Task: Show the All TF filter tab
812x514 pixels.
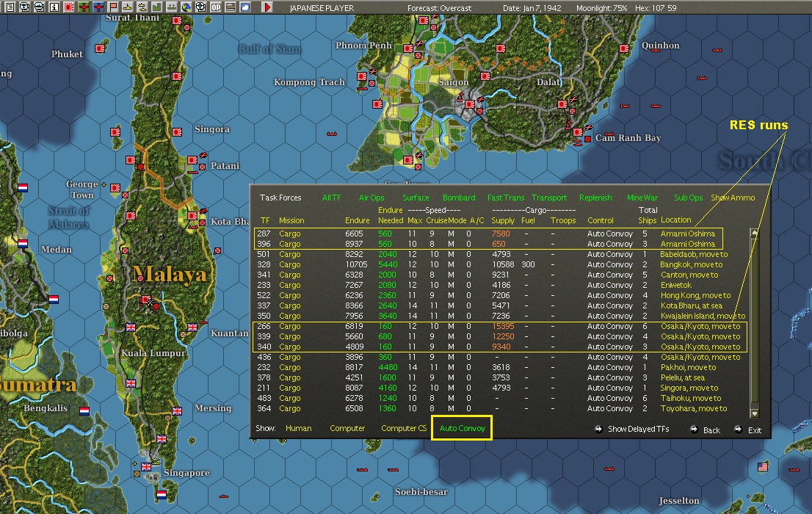Action: point(331,198)
